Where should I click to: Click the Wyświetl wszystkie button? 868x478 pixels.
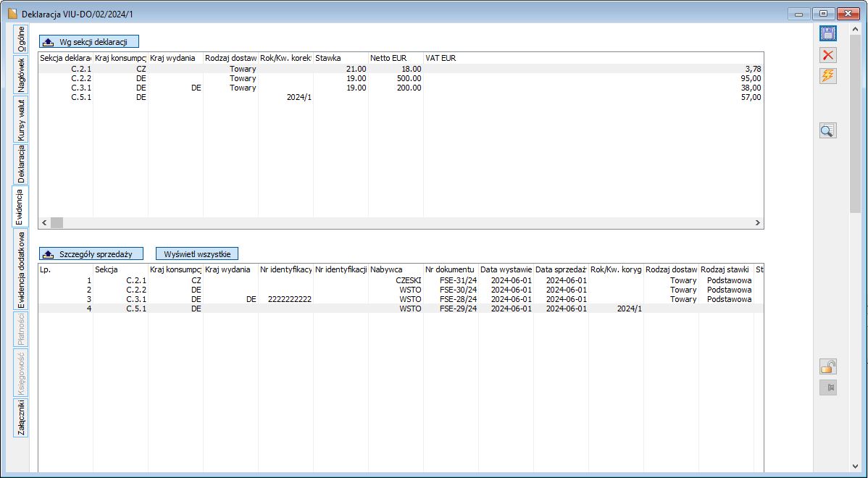(x=197, y=254)
